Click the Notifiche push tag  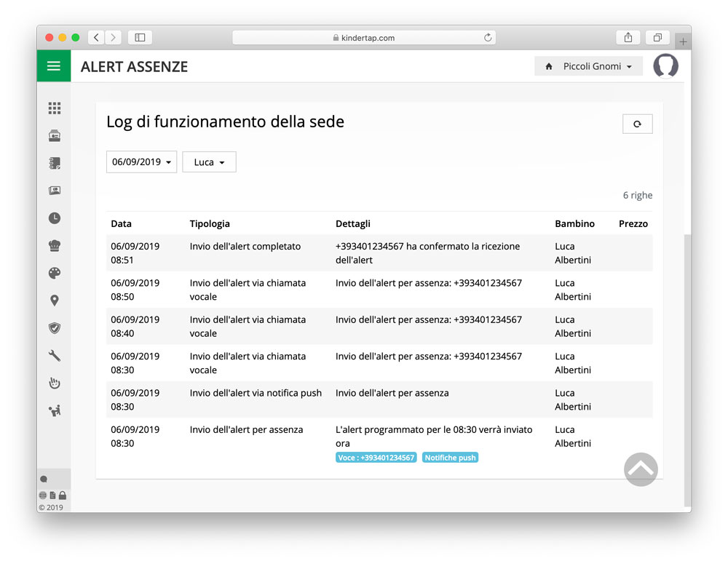450,458
